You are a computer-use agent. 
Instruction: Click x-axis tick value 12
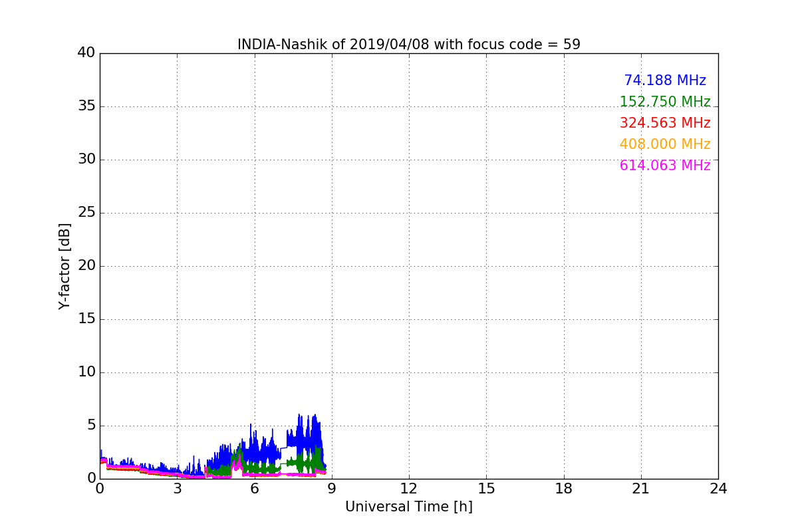[x=409, y=489]
